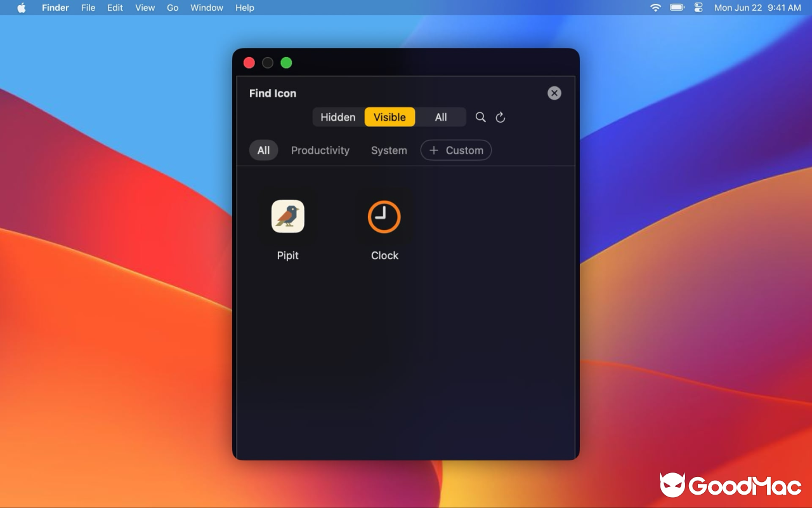Select the orange Clock icon

[x=384, y=217]
